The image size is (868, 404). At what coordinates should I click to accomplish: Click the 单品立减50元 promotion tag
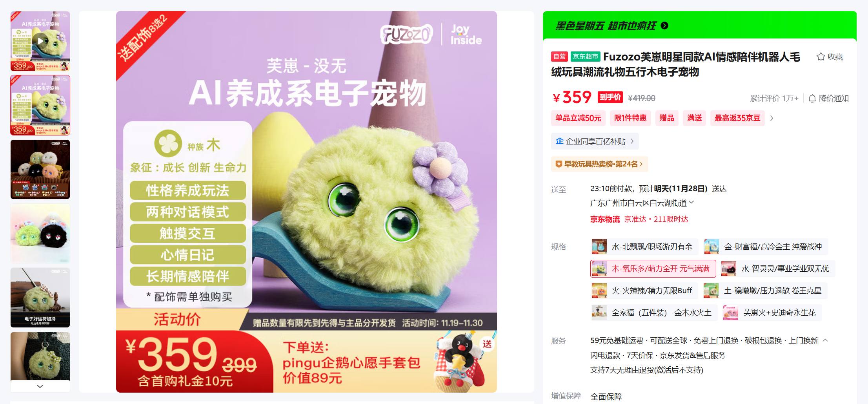pos(578,118)
